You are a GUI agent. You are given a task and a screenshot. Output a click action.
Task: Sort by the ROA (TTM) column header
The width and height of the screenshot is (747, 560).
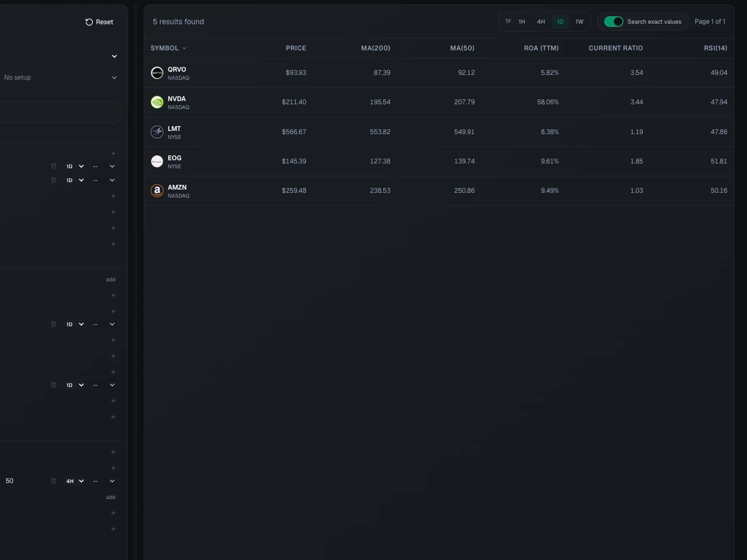(542, 49)
